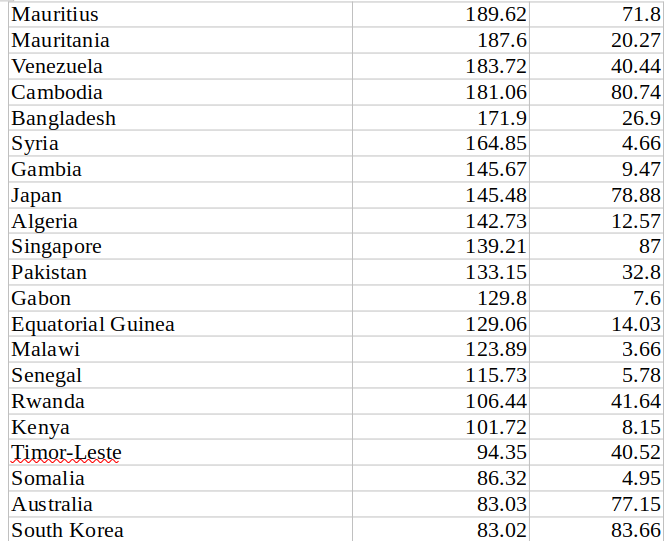Select the Pakistan value 133.15
This screenshot has width=672, height=541.
pos(441,272)
